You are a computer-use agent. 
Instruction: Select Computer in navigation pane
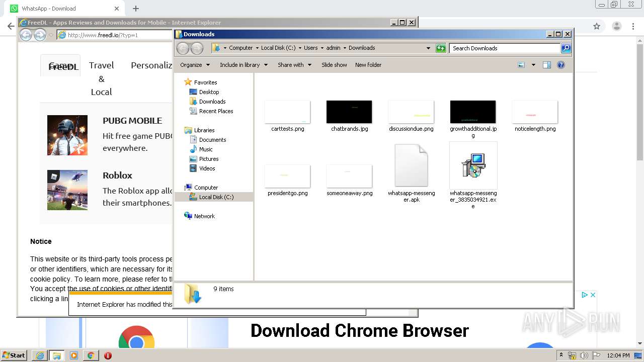tap(206, 188)
